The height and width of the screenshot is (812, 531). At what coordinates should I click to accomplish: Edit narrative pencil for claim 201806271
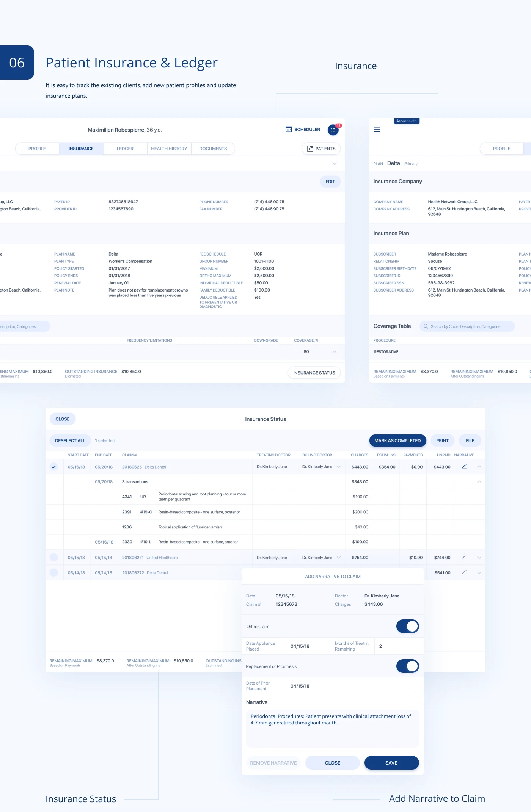(464, 557)
